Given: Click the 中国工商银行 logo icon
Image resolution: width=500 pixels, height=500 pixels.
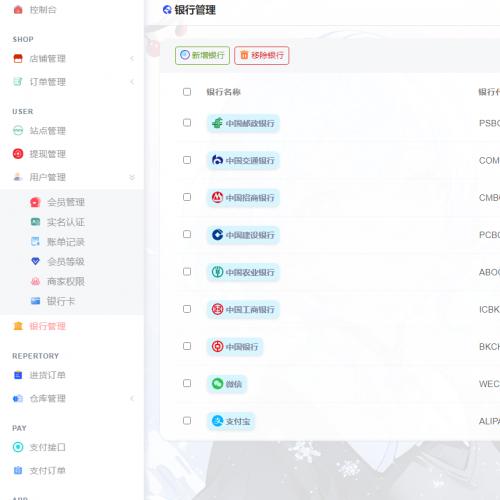Looking at the screenshot, I should (217, 309).
